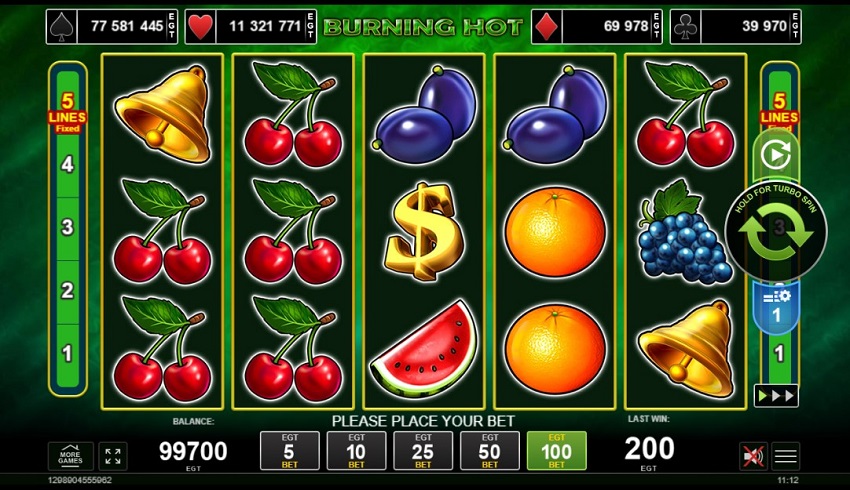
Task: Select line 4 on left indicator
Action: 67,164
